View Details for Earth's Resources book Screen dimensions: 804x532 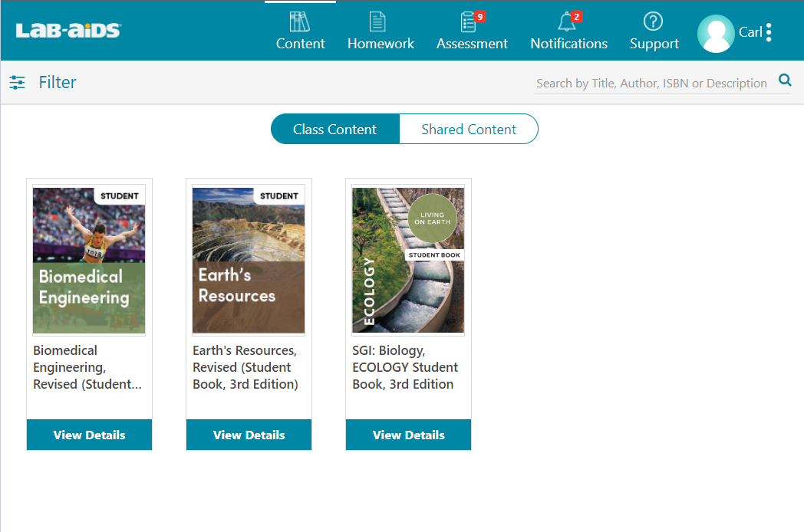click(249, 435)
